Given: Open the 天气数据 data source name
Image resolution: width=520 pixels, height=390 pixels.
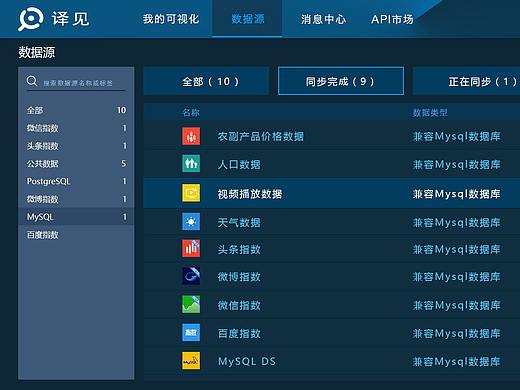Looking at the screenshot, I should 239,222.
